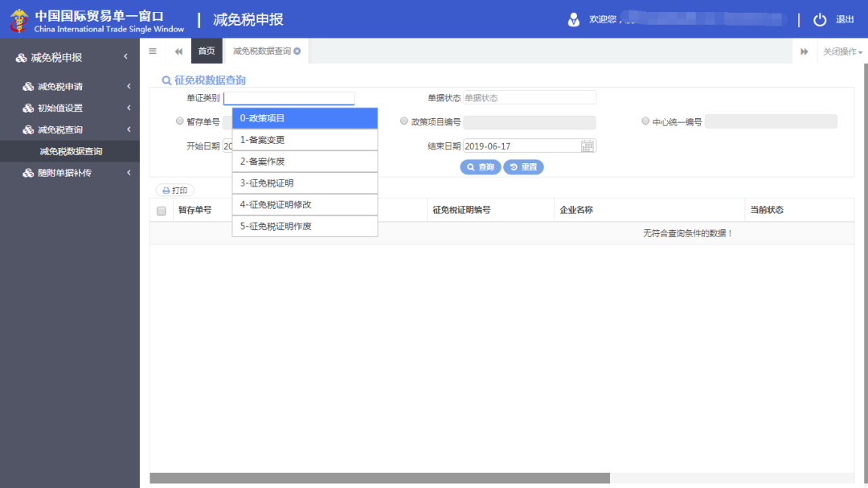Open the 关闭操作 dropdown
This screenshot has width=868, height=488.
click(843, 51)
